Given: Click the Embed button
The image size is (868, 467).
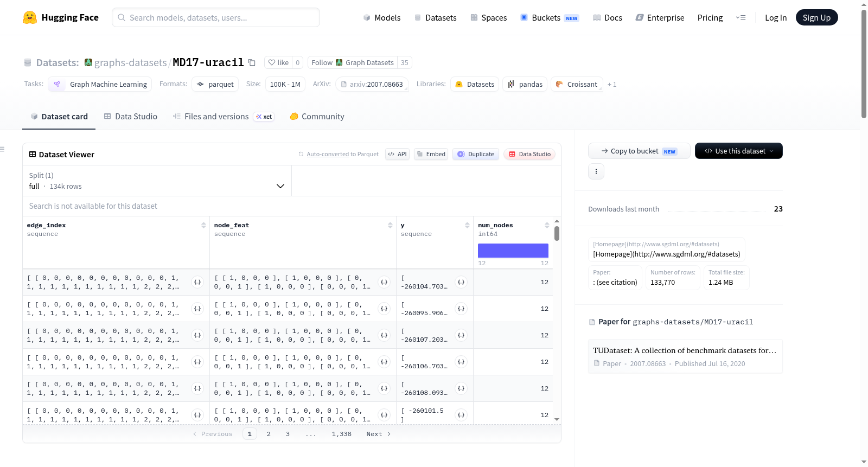Looking at the screenshot, I should pos(431,154).
